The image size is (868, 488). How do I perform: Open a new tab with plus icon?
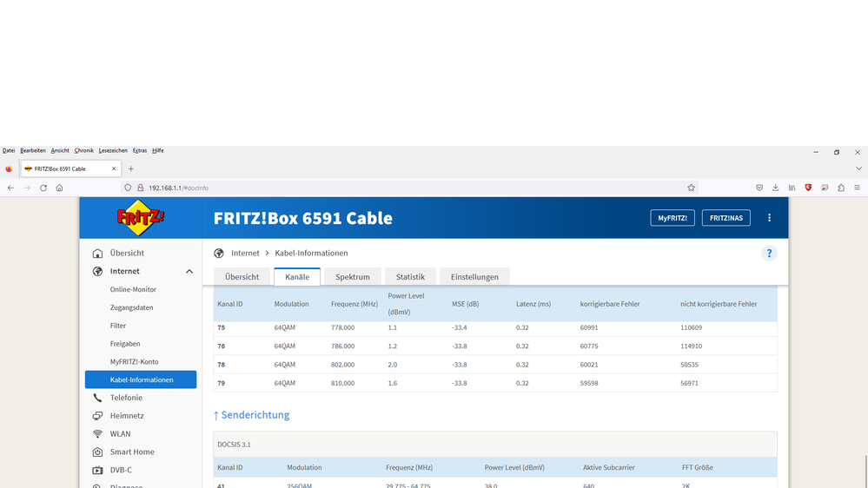[x=130, y=168]
